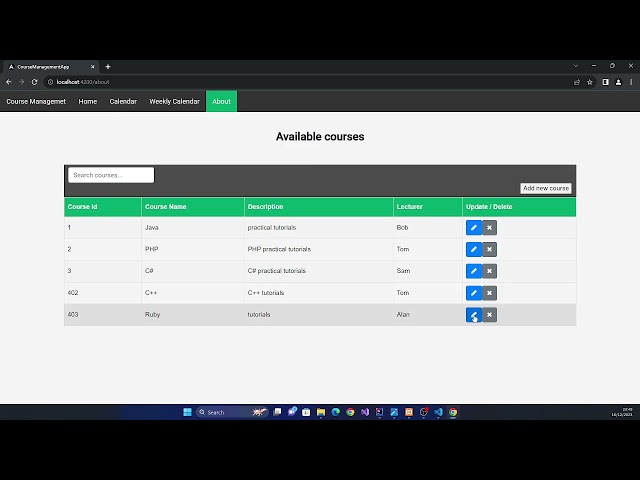Delete the C++ course row
This screenshot has height=480, width=640.
click(x=489, y=293)
